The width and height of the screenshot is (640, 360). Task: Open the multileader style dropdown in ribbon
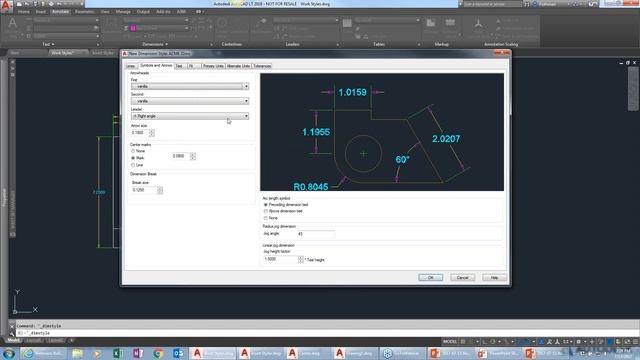(x=305, y=20)
